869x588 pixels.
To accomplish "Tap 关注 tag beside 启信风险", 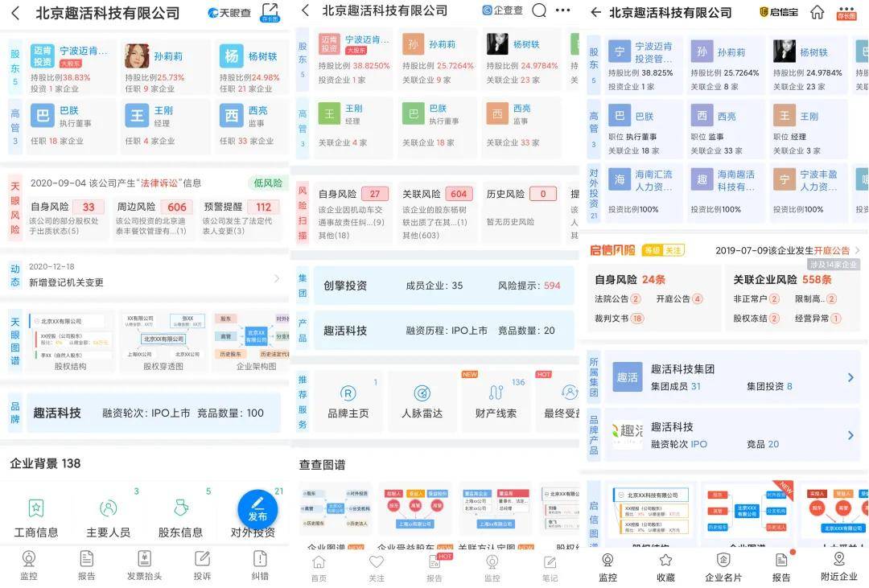I will (x=673, y=250).
